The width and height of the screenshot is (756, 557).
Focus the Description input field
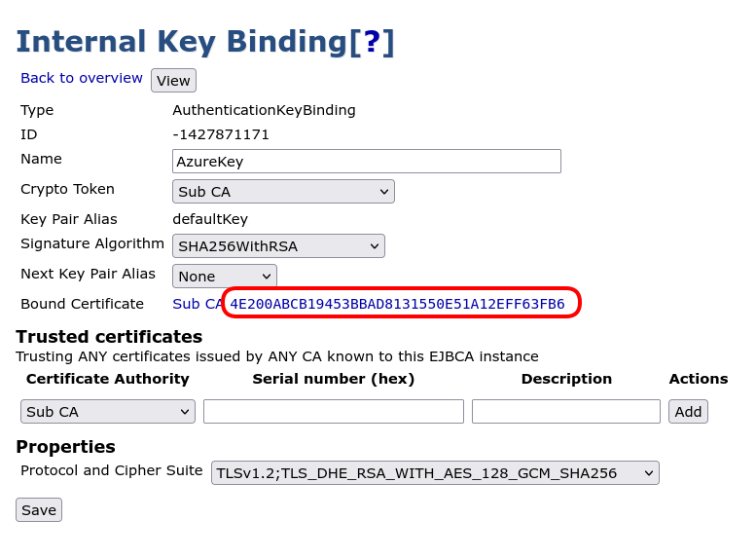pyautogui.click(x=565, y=412)
